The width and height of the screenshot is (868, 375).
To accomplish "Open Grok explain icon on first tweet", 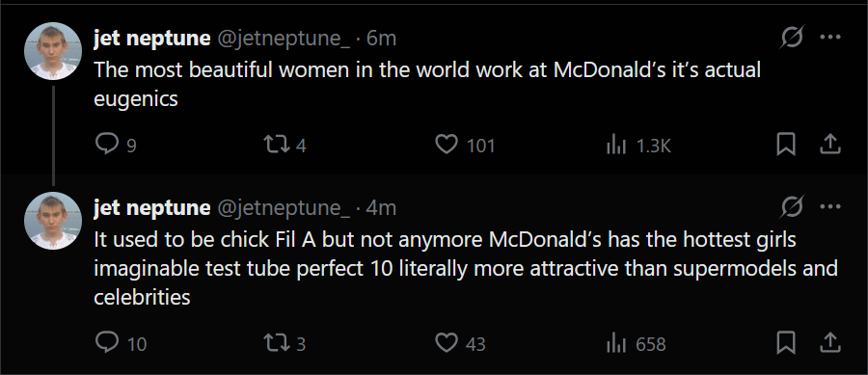I will point(792,38).
